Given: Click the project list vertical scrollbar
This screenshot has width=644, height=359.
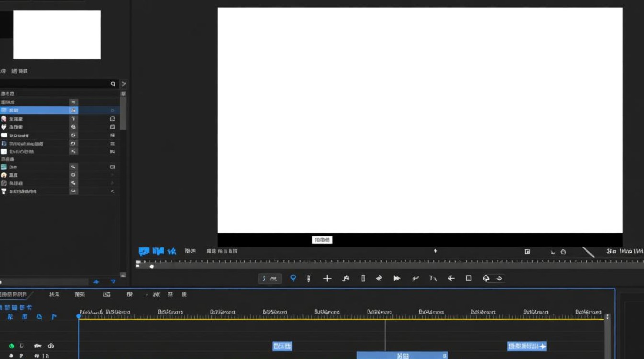Looking at the screenshot, I should tap(123, 113).
